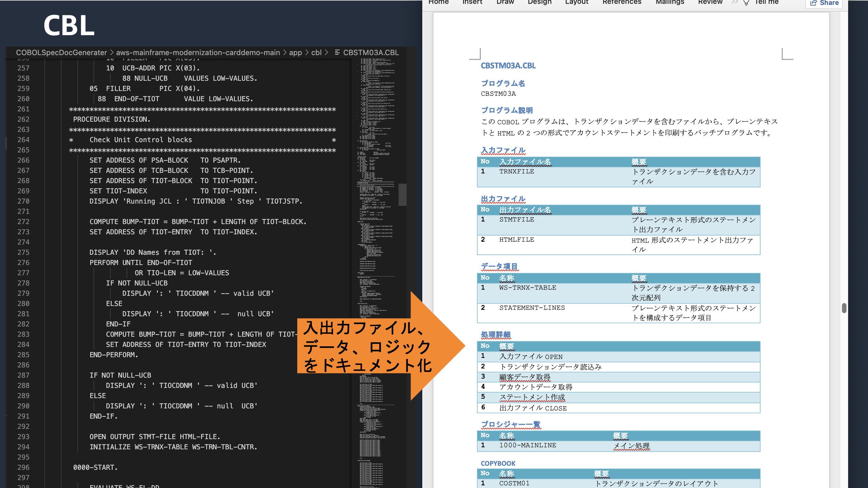Select the Review ribbon tab

pyautogui.click(x=710, y=2)
